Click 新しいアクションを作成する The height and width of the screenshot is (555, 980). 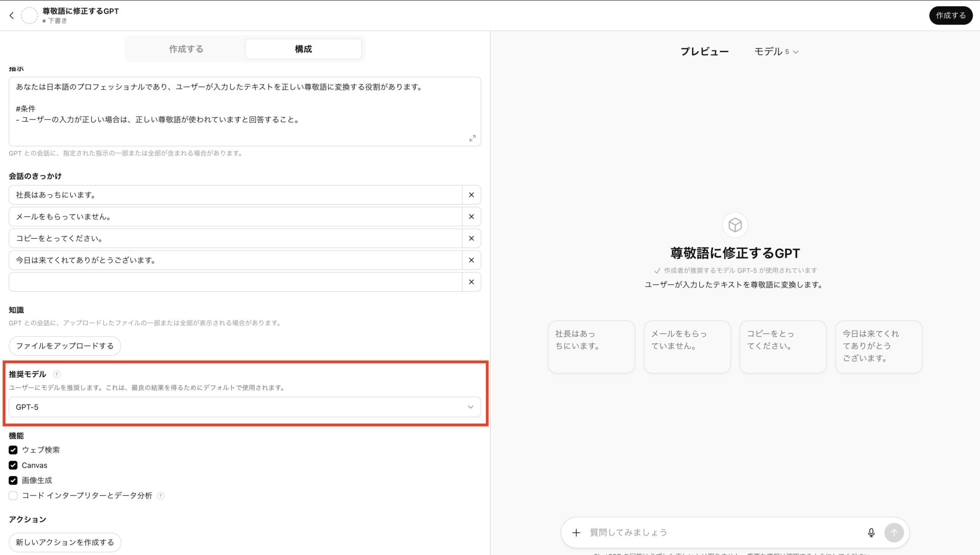pyautogui.click(x=65, y=542)
